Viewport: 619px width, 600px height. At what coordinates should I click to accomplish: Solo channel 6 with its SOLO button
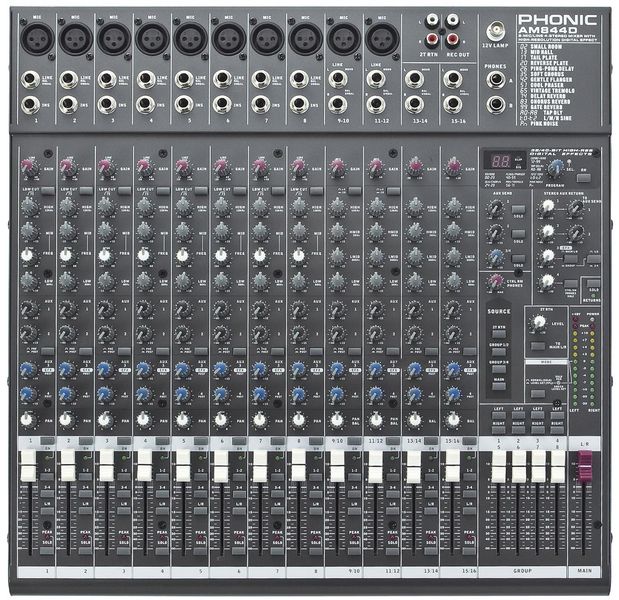tap(239, 550)
